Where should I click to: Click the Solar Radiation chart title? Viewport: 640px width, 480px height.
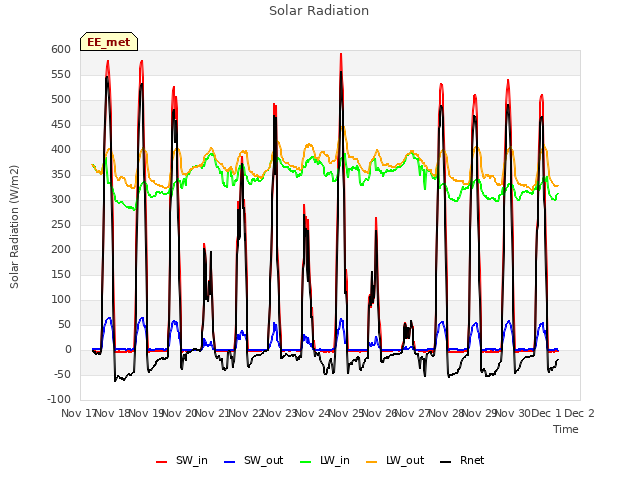click(319, 11)
